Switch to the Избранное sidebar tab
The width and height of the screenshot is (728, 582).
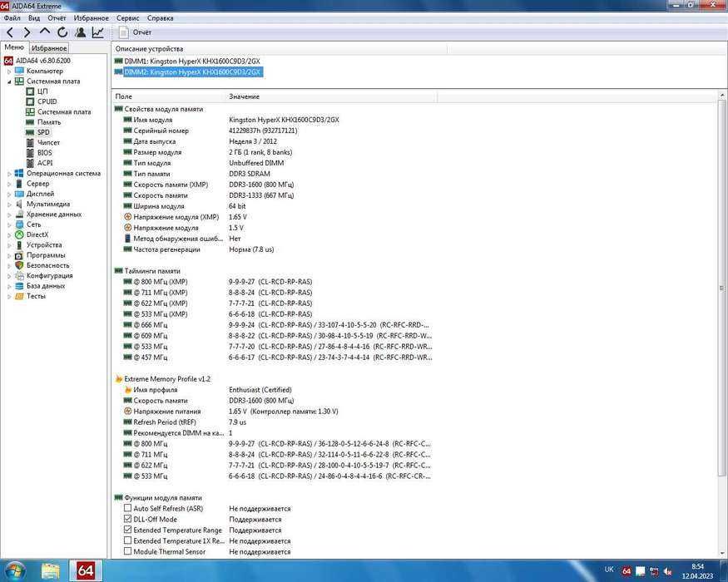click(x=49, y=47)
